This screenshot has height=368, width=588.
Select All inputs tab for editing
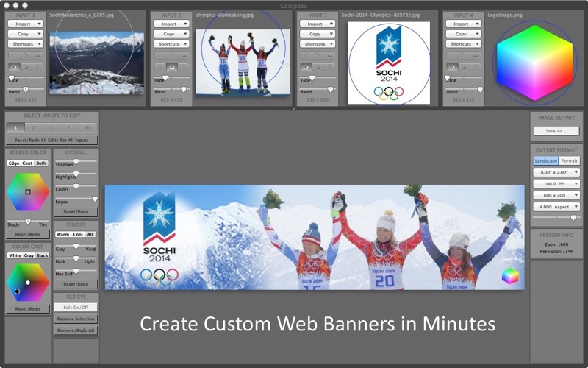coord(87,127)
